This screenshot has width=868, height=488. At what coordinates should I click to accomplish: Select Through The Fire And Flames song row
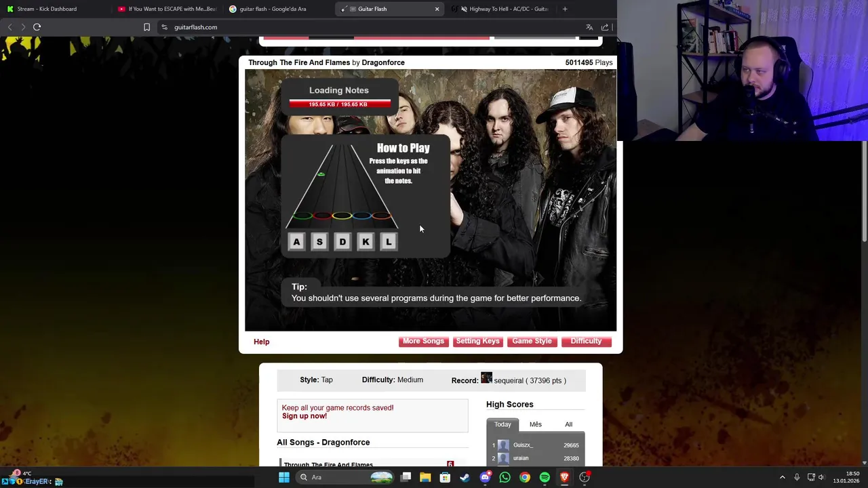(372, 464)
